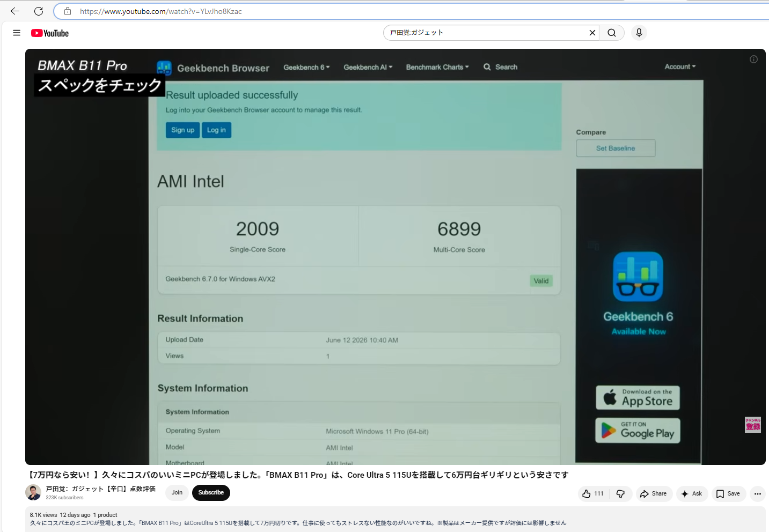Save the video to a playlist
The image size is (769, 532).
[x=728, y=494]
